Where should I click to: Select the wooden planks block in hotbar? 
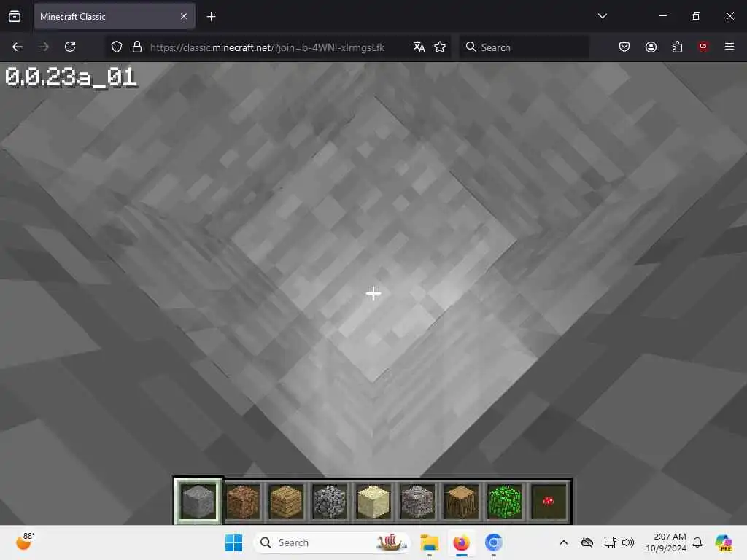click(286, 501)
